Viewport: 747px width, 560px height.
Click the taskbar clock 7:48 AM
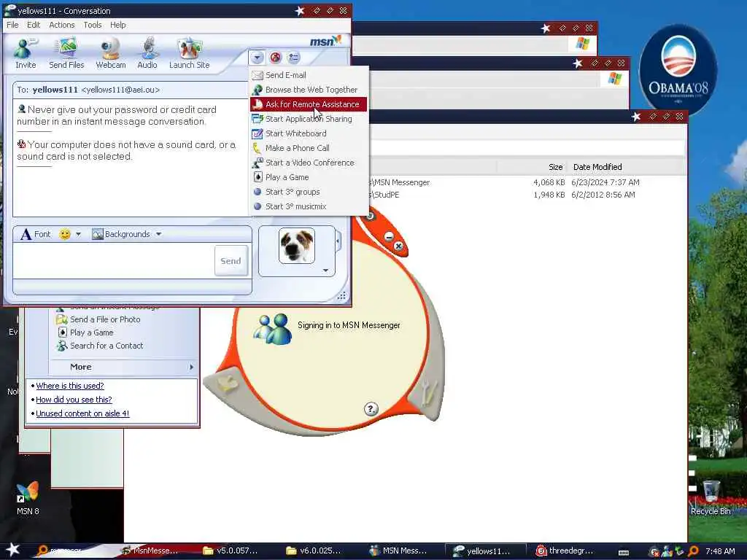[720, 551]
